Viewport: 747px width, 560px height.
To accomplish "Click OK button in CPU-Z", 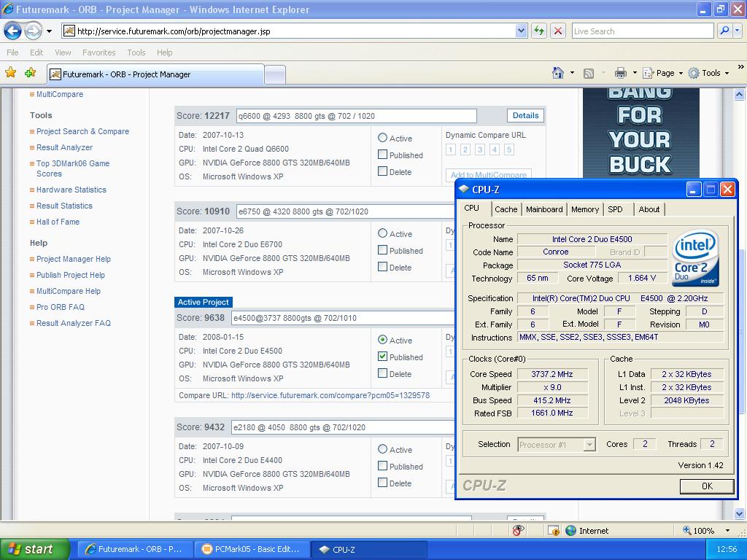I will pos(707,486).
